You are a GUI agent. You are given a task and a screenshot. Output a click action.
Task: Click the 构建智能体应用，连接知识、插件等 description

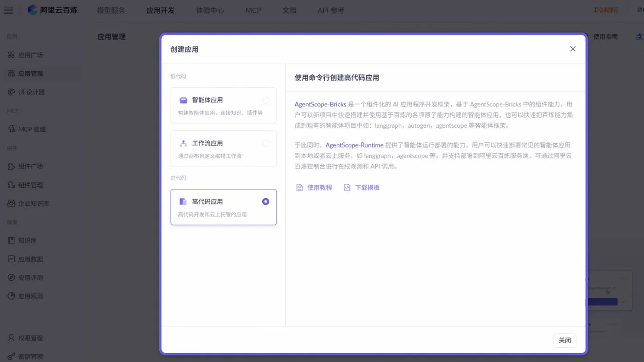pyautogui.click(x=220, y=113)
